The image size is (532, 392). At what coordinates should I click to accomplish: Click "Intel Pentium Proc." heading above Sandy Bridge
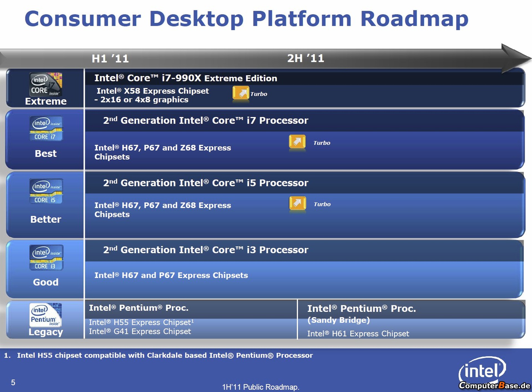pos(362,309)
